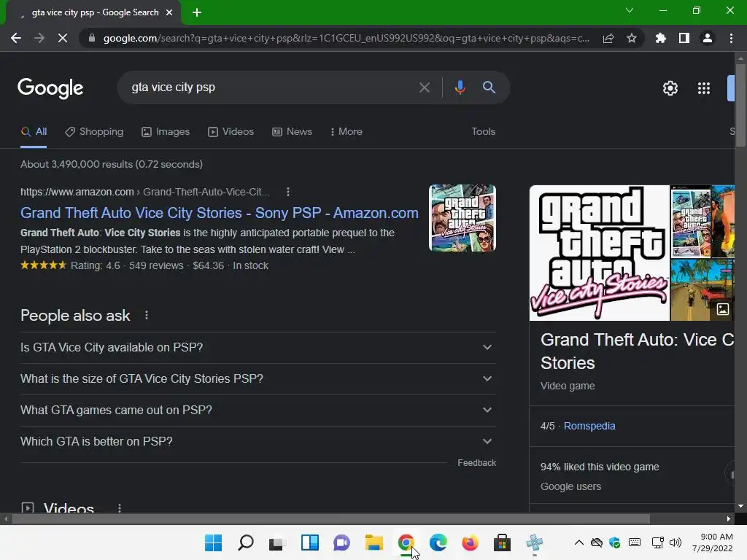Open Google quick settings gear

point(670,88)
